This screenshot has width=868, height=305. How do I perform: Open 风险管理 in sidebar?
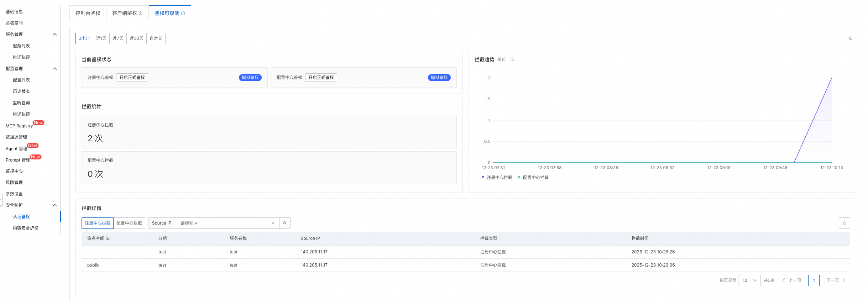14,183
